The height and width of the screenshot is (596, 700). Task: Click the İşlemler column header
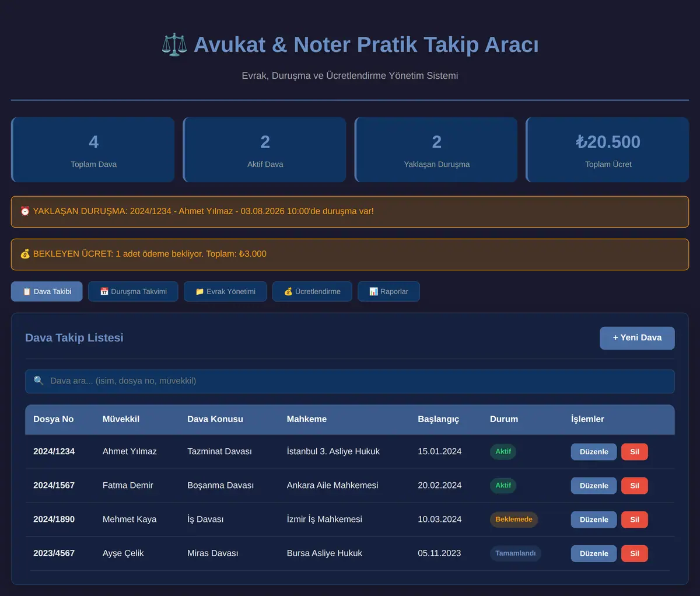(x=587, y=419)
